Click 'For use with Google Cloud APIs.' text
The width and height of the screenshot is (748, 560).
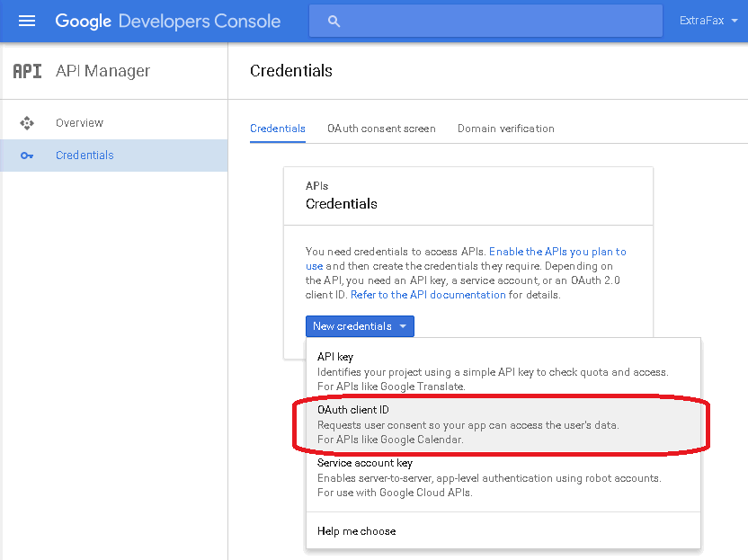tap(395, 493)
